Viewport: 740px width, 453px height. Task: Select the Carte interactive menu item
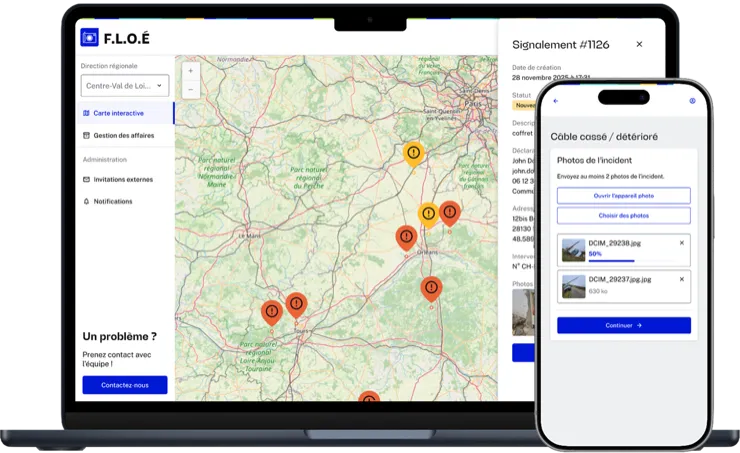(x=125, y=113)
